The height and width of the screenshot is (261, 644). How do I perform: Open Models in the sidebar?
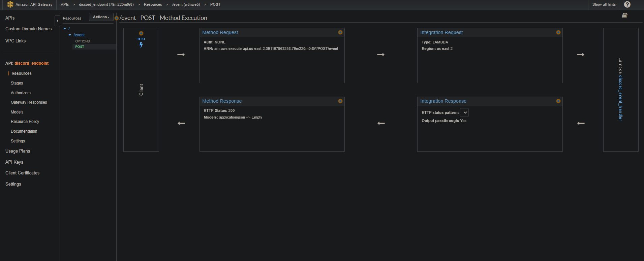point(17,112)
